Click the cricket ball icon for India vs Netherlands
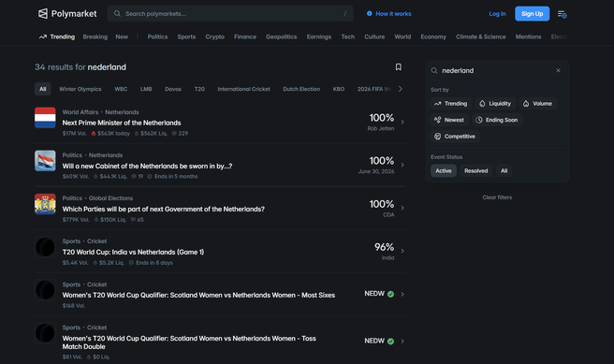The width and height of the screenshot is (614, 364). [45, 247]
